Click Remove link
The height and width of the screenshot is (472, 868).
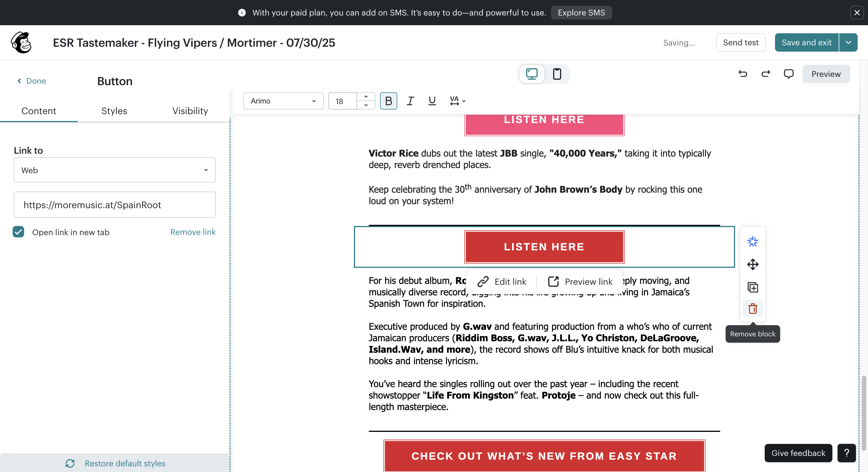[x=193, y=232]
